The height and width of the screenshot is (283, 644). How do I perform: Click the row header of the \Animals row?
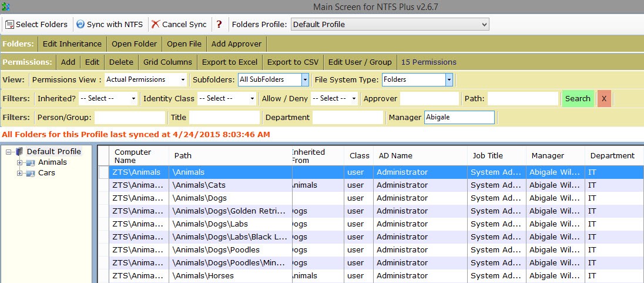tap(103, 172)
